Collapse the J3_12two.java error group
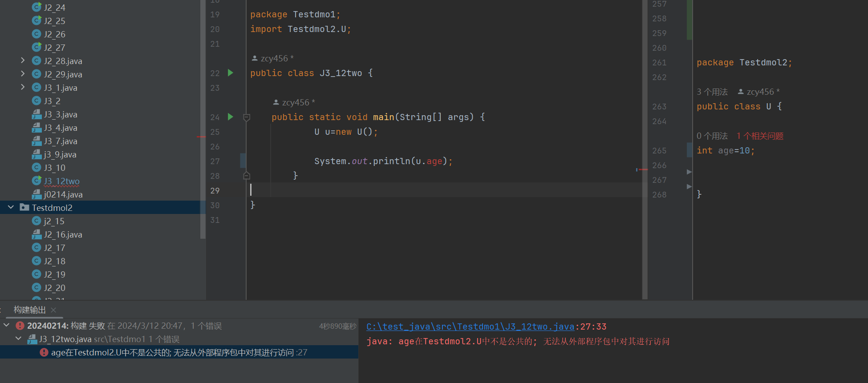This screenshot has width=868, height=383. pyautogui.click(x=19, y=339)
